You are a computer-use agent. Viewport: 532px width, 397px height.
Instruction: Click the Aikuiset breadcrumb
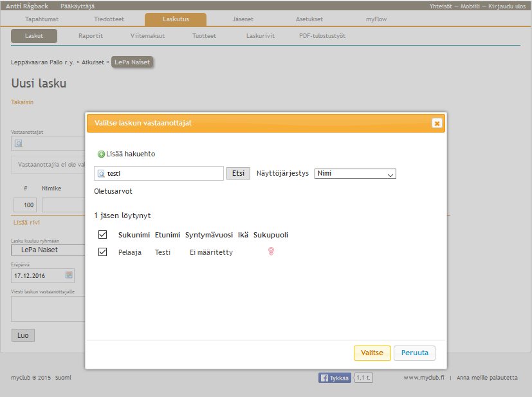(93, 62)
